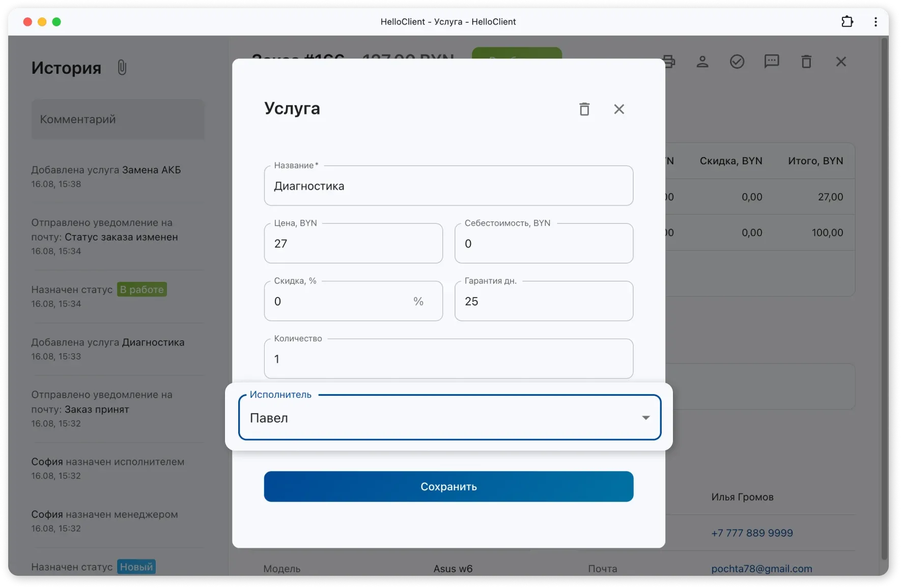Focus the Скидка, % input field

click(341, 301)
